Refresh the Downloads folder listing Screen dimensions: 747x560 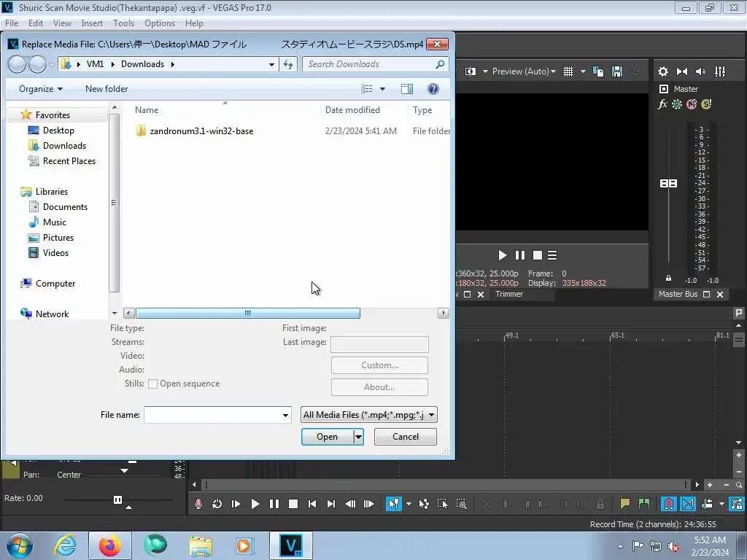click(288, 64)
